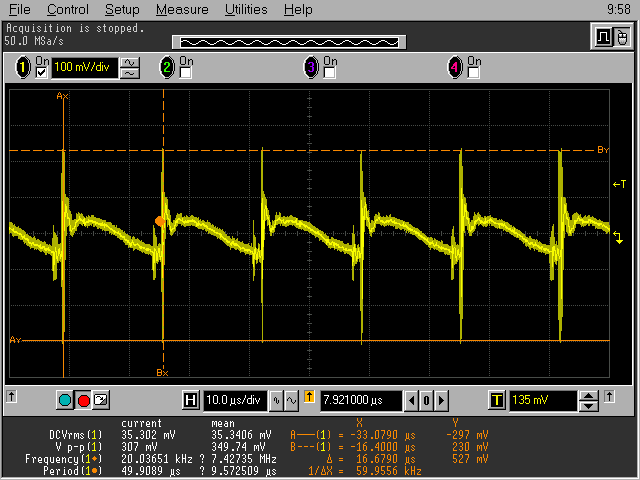Click the mouse icon at top right
This screenshot has width=640, height=480.
[622, 38]
